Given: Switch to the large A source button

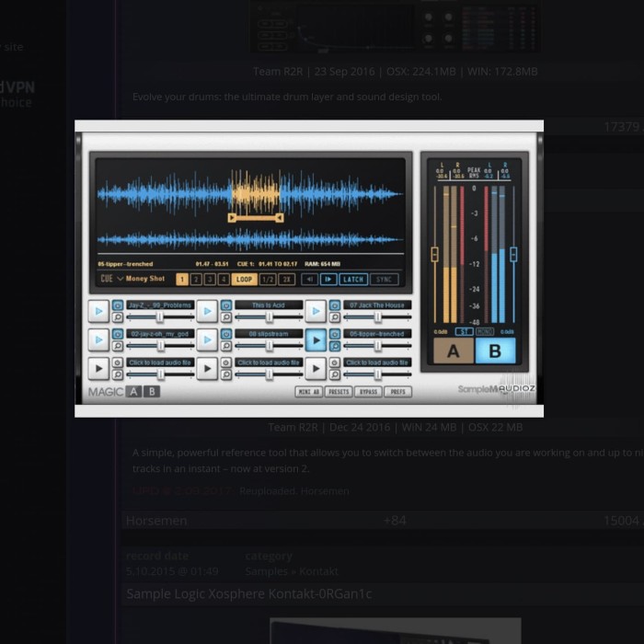Looking at the screenshot, I should tap(454, 351).
